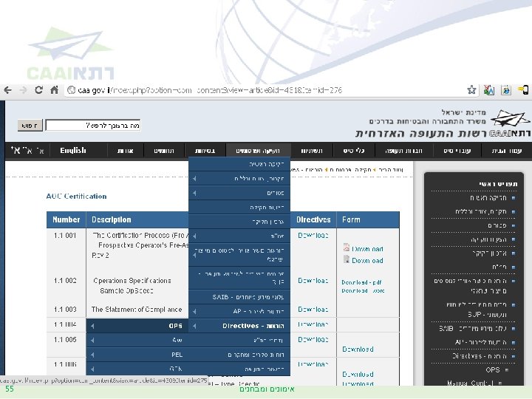The image size is (532, 399).
Task: Open פטורים in the right sidebar menu
Action: 497,225
